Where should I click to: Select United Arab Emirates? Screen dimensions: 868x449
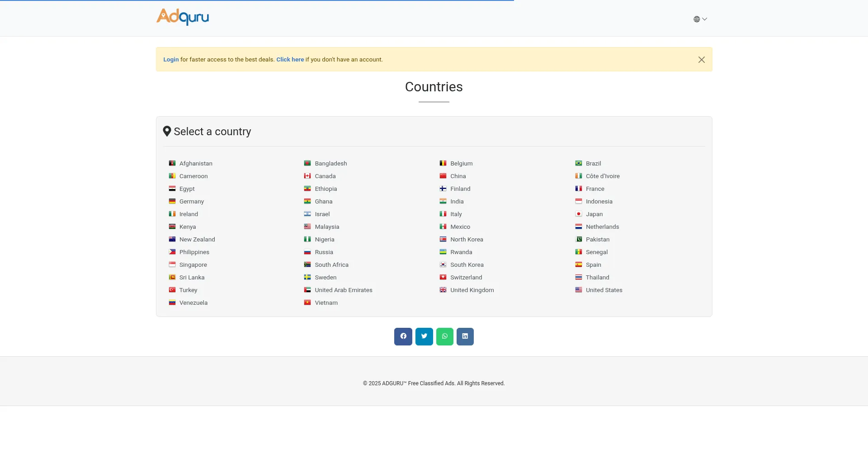(x=344, y=290)
